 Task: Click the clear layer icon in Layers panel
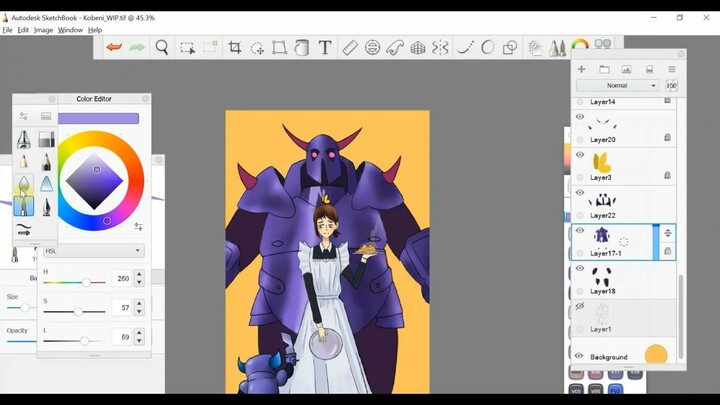pos(649,69)
